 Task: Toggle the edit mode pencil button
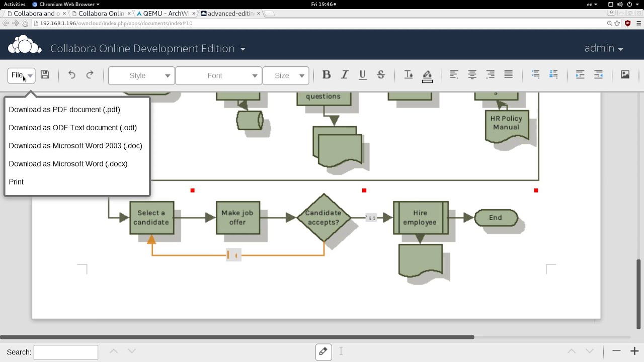pyautogui.click(x=324, y=352)
